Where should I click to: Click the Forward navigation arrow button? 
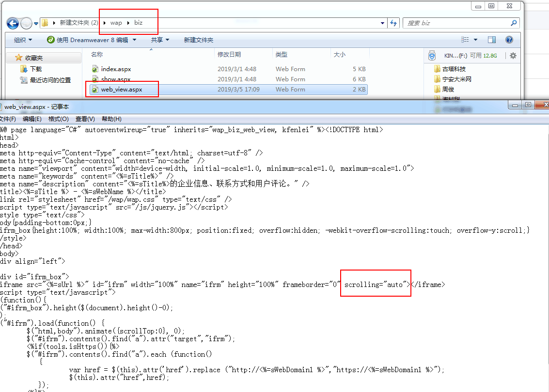[26, 23]
